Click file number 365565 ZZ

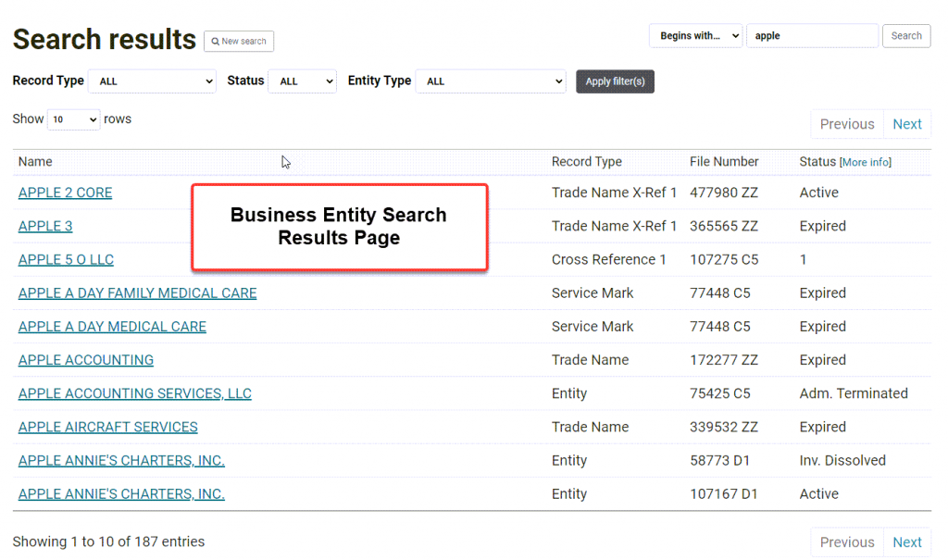(x=724, y=226)
